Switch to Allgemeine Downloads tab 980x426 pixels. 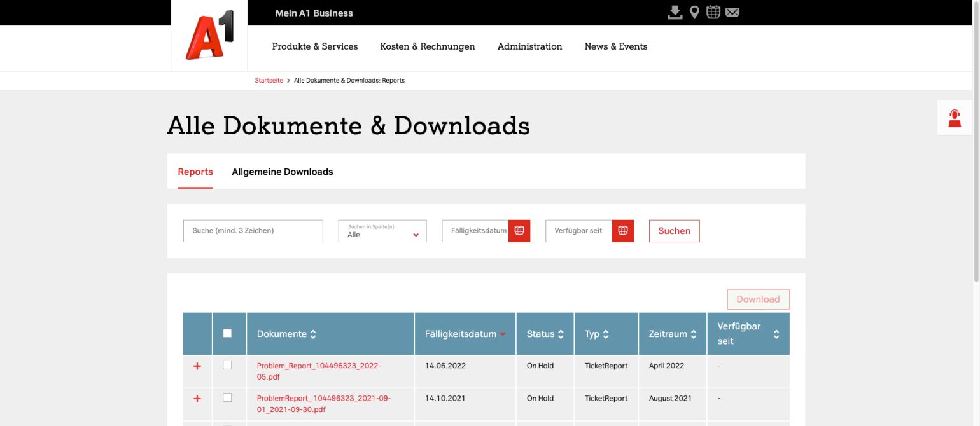tap(282, 172)
